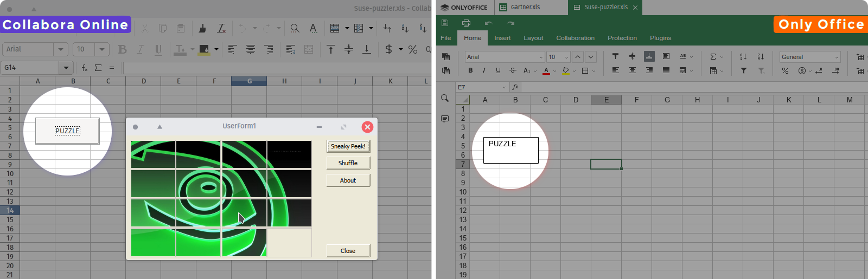This screenshot has width=868, height=279.
Task: Increment font size in OnlyOffice
Action: [x=578, y=57]
